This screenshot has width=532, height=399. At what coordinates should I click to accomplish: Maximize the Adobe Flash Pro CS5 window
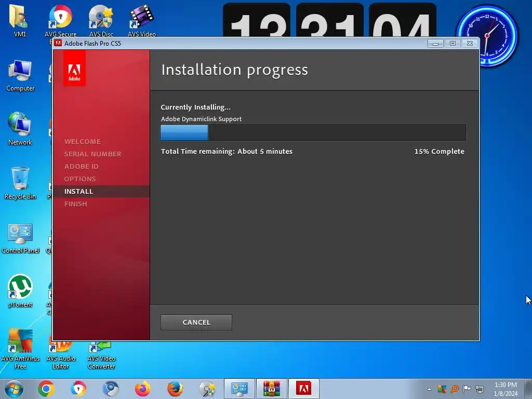pos(453,44)
